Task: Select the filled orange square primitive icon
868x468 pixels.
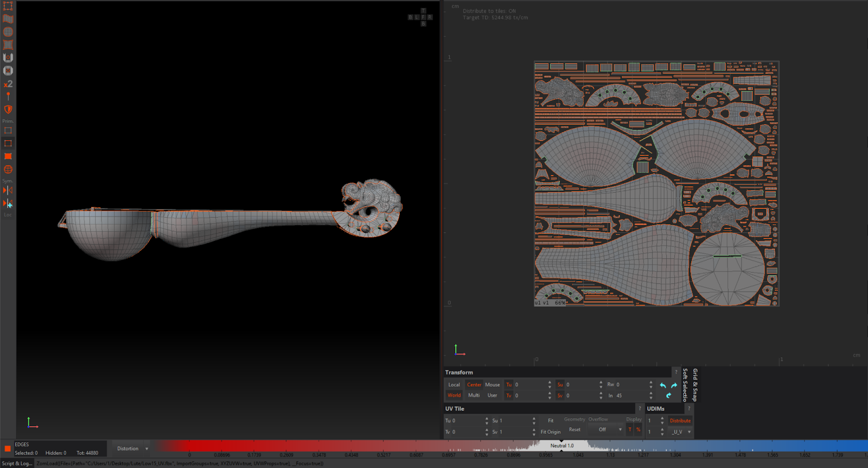Action: [8, 156]
